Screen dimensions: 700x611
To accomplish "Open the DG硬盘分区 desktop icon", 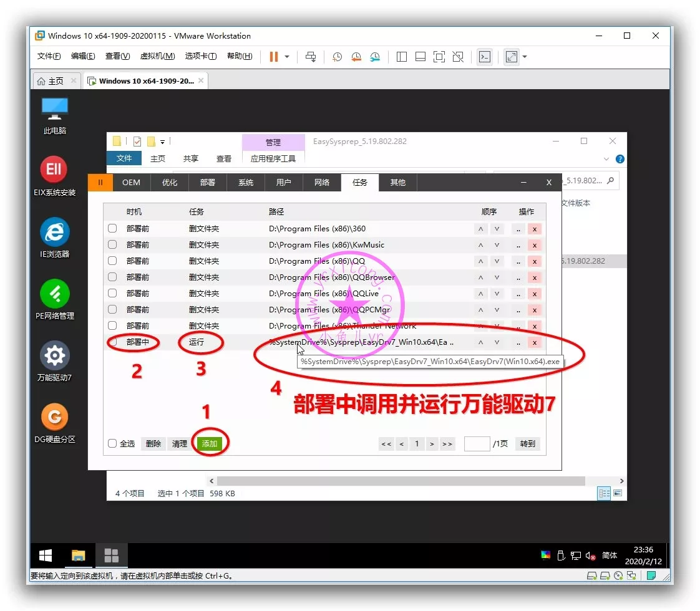I will (x=55, y=417).
